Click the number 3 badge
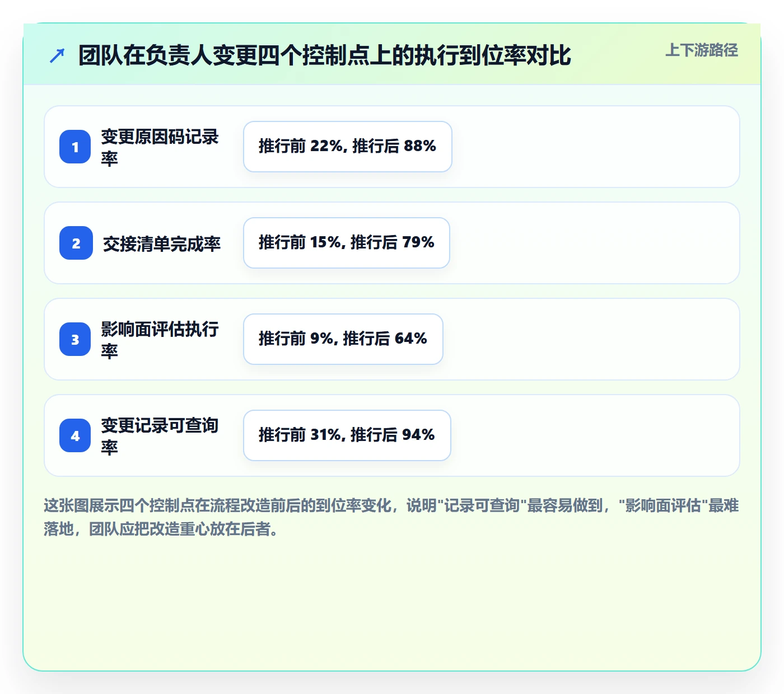 (x=75, y=339)
